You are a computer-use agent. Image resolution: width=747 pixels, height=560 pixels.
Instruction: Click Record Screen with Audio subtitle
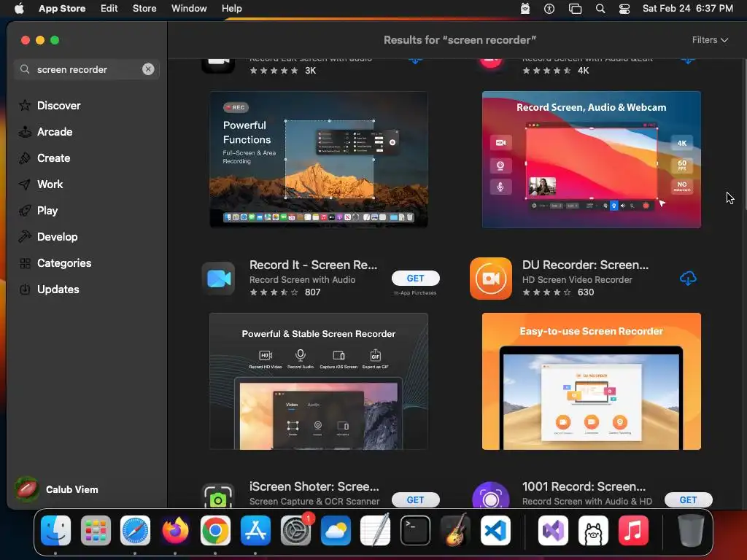click(x=302, y=279)
